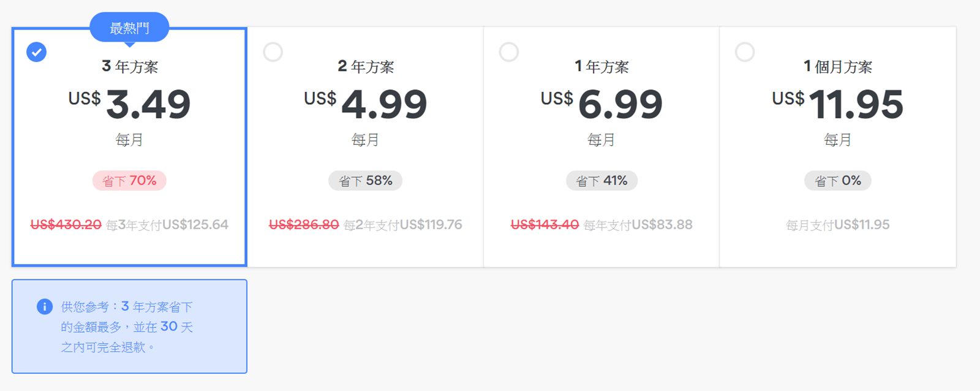Click the crossed-out US$430.20 price

point(66,225)
